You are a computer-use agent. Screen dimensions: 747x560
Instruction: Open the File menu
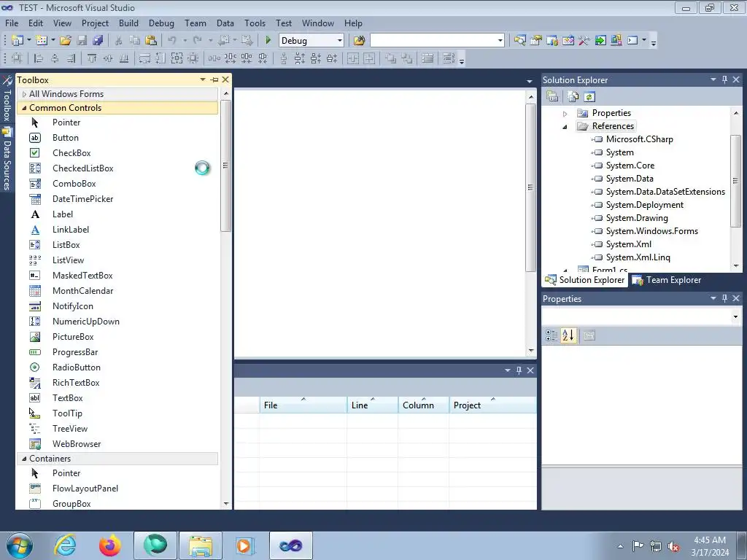point(12,23)
